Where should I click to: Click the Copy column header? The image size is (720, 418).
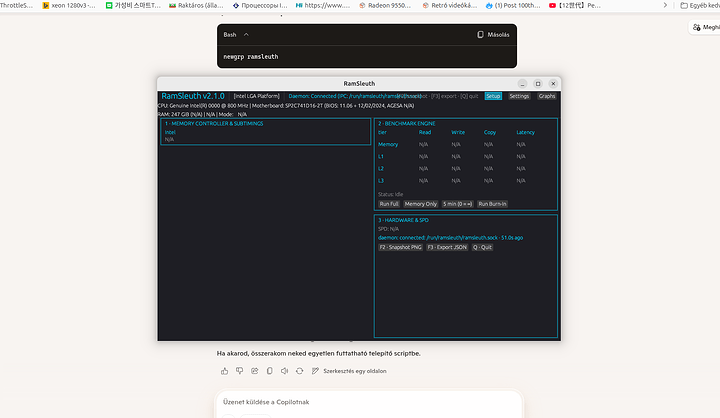click(x=489, y=132)
